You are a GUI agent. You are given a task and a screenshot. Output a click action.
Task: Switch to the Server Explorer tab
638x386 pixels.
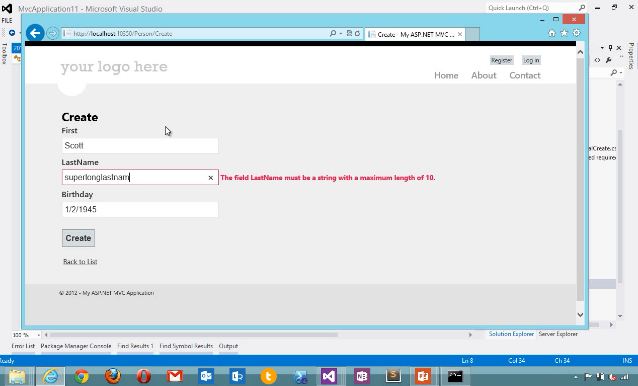[558, 334]
